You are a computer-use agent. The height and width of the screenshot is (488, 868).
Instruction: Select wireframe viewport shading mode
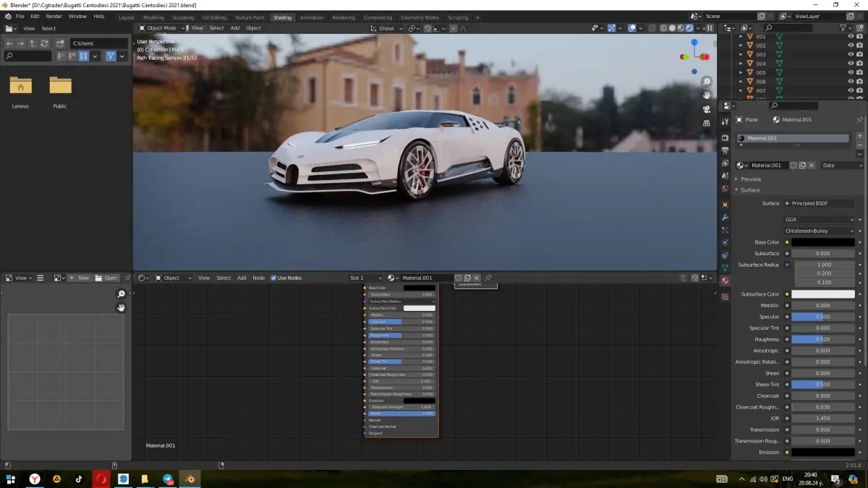tap(663, 28)
